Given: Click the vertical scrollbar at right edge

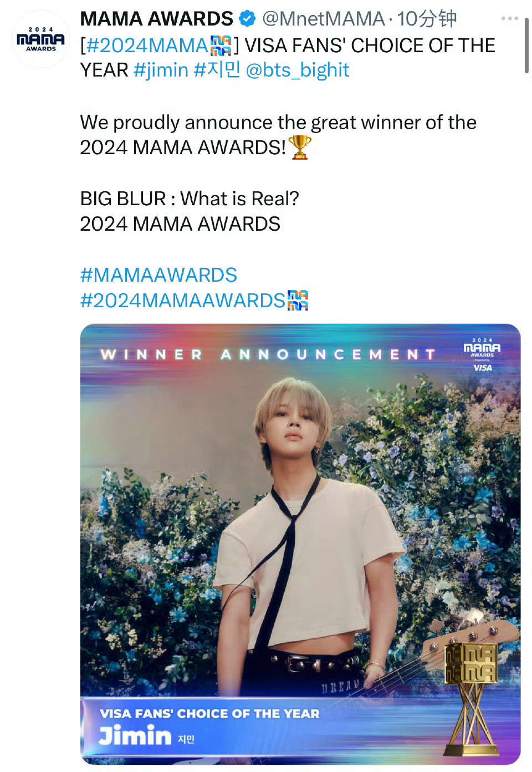Looking at the screenshot, I should pyautogui.click(x=526, y=45).
